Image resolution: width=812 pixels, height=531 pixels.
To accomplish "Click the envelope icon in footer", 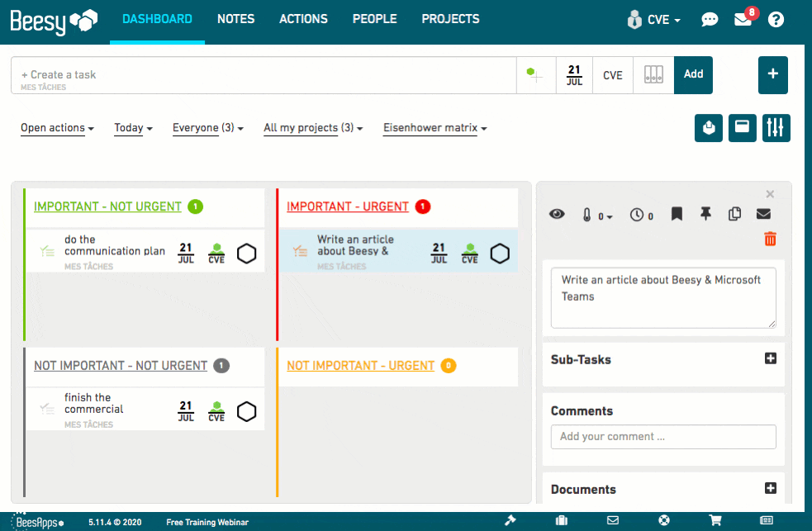I will coord(613,520).
